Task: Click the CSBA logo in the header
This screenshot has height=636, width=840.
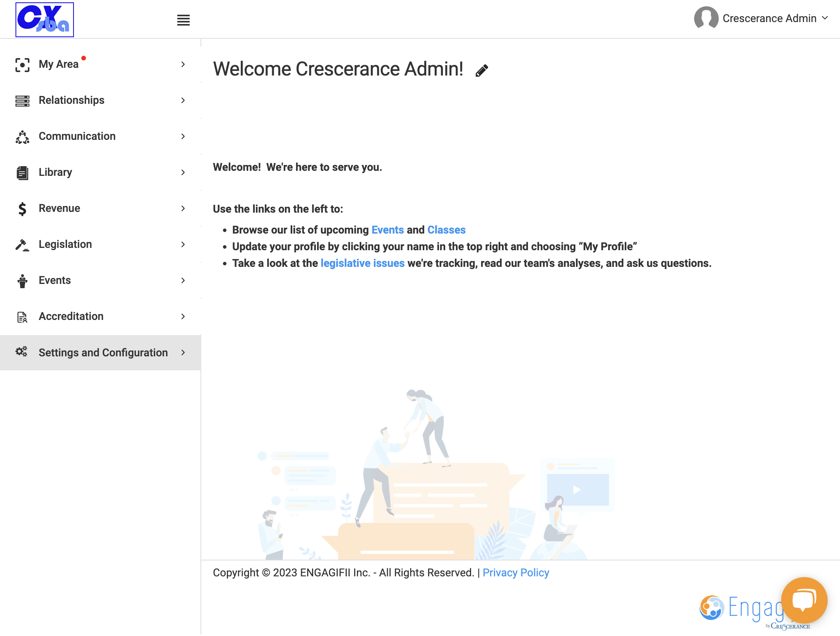Action: [x=45, y=20]
